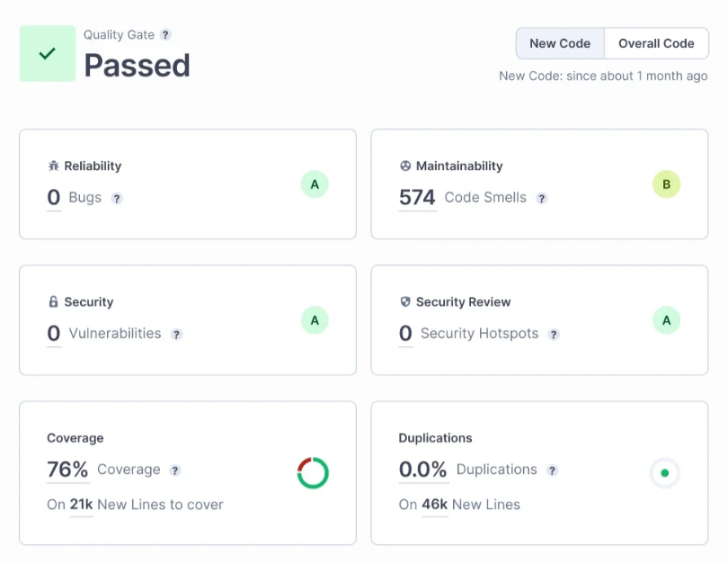The width and height of the screenshot is (728, 564).
Task: Select the Reliability rating badge A
Action: pyautogui.click(x=314, y=184)
